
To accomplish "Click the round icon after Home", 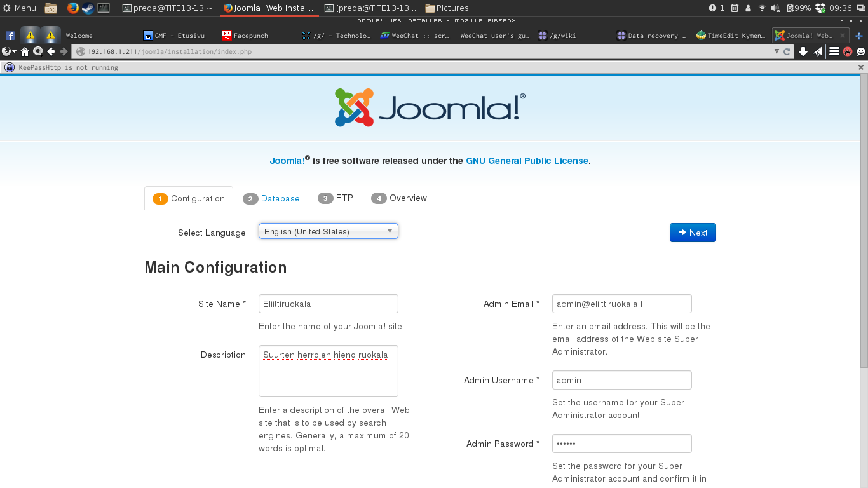I will pyautogui.click(x=37, y=51).
